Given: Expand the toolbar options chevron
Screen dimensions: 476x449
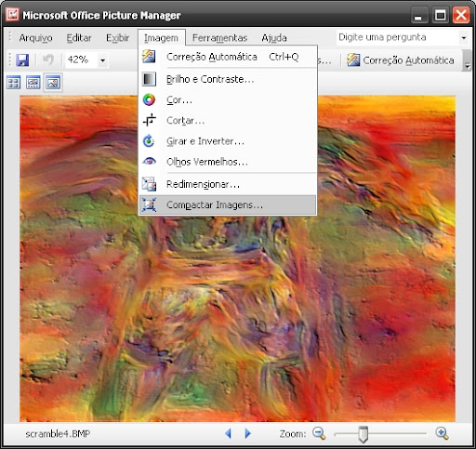Looking at the screenshot, I should pyautogui.click(x=467, y=60).
